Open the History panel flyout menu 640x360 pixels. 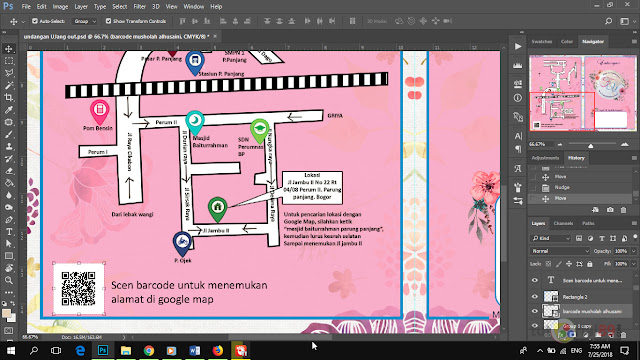tap(634, 158)
